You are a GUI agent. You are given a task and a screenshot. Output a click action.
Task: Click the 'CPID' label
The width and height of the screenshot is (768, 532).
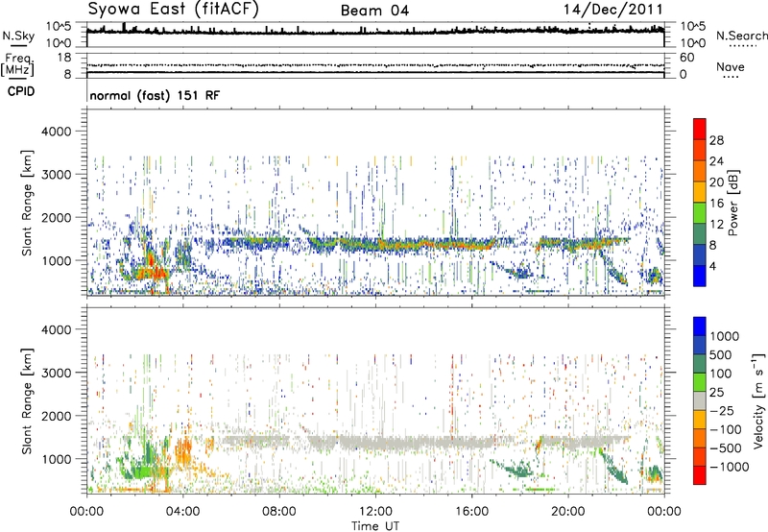pos(21,91)
